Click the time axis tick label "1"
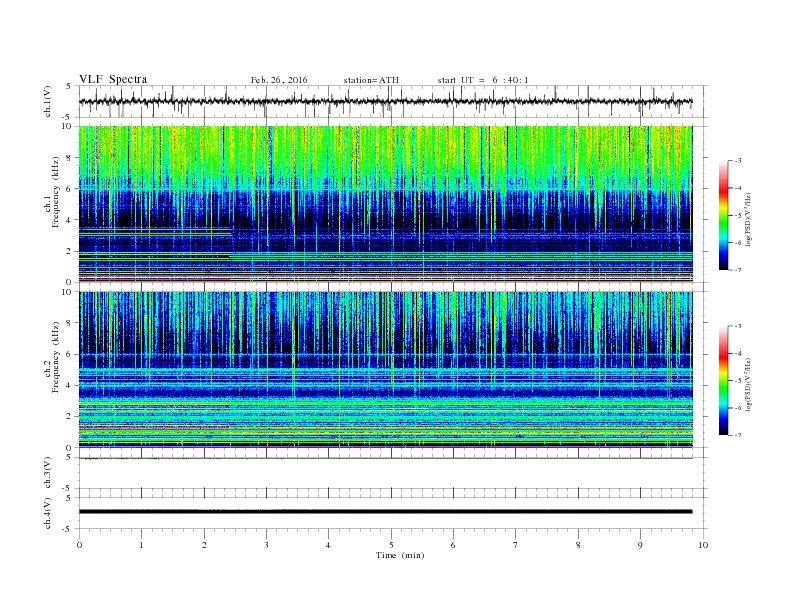The width and height of the screenshot is (792, 612). [141, 545]
